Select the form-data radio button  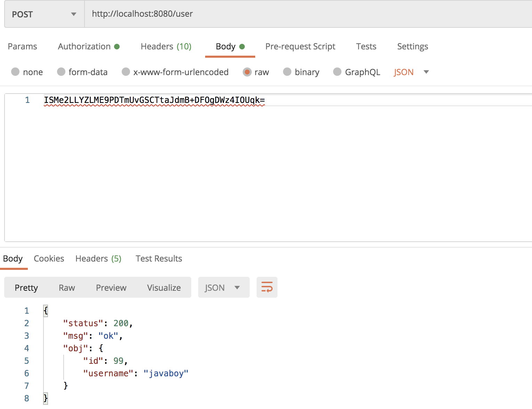pos(61,72)
